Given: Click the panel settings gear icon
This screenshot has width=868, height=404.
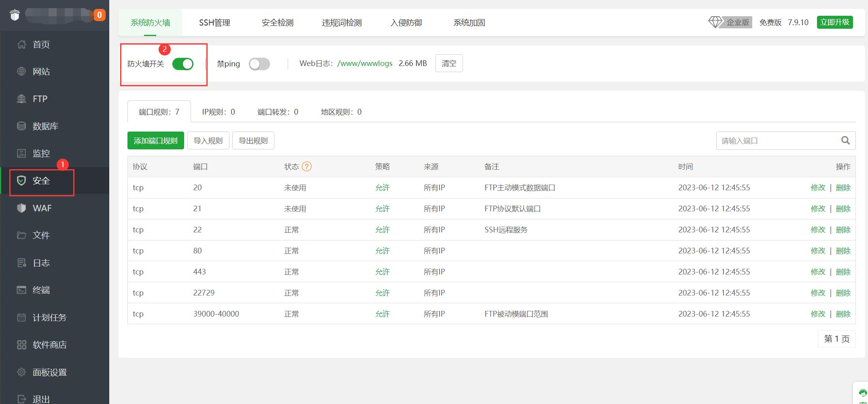Looking at the screenshot, I should click(x=21, y=372).
